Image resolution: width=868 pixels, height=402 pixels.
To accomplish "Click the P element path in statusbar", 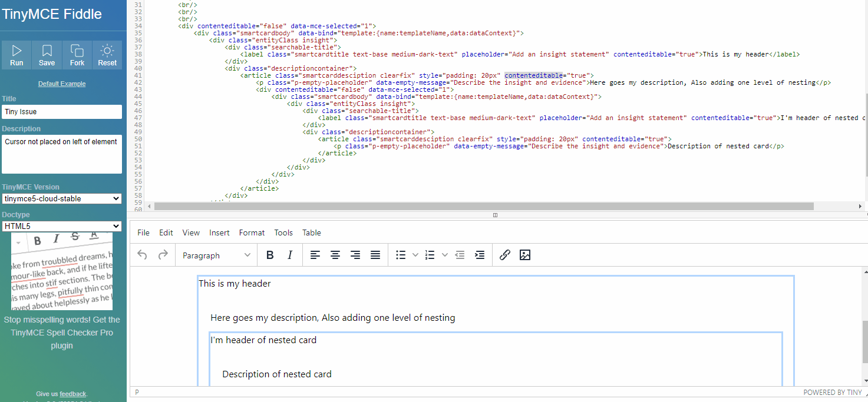I will pos(137,392).
